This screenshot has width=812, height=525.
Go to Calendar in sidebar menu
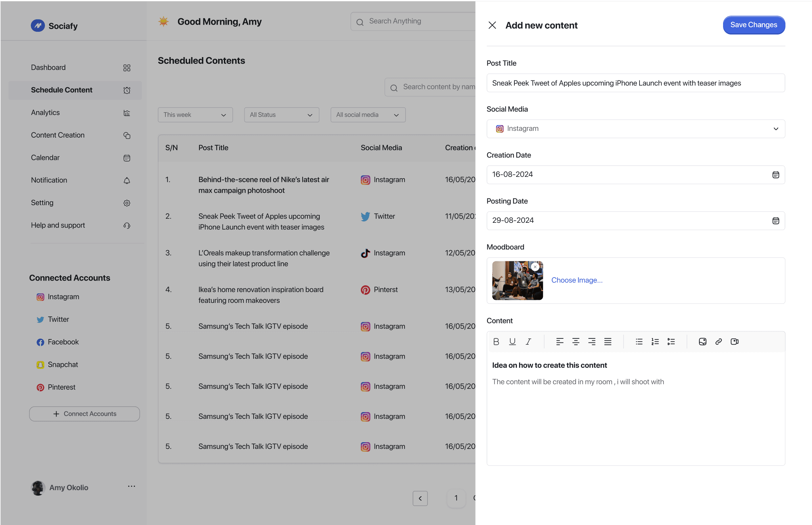coord(45,158)
